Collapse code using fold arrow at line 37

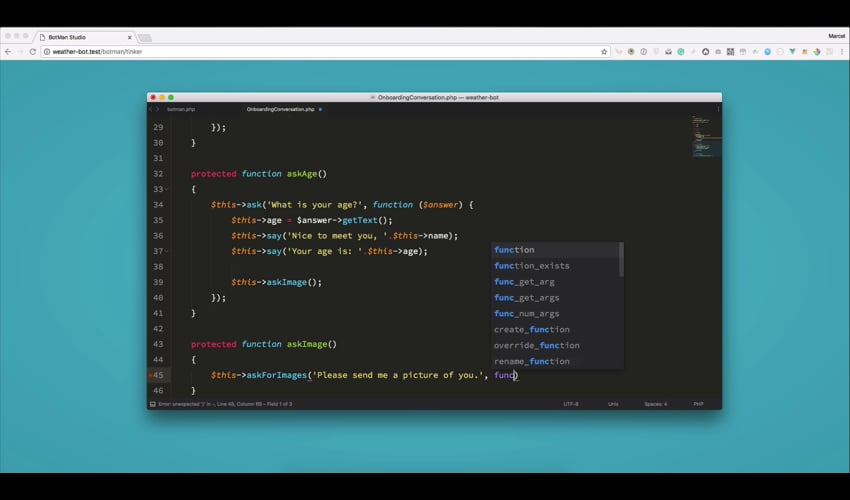pyautogui.click(x=167, y=251)
